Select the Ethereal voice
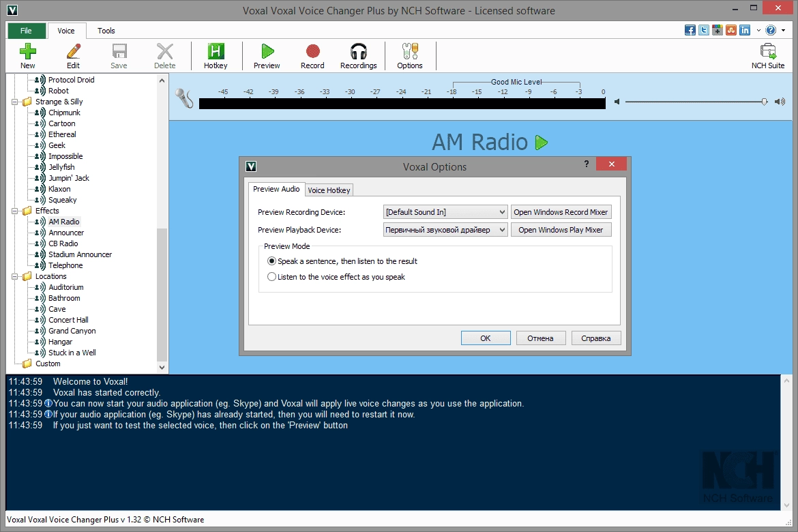 (62, 134)
